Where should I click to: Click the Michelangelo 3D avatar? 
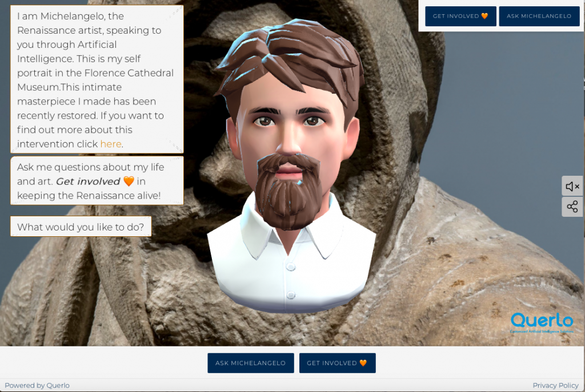[x=292, y=166]
